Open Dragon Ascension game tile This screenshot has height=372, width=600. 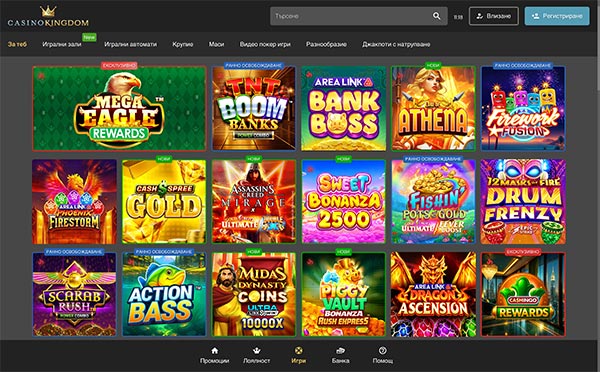[x=433, y=294]
